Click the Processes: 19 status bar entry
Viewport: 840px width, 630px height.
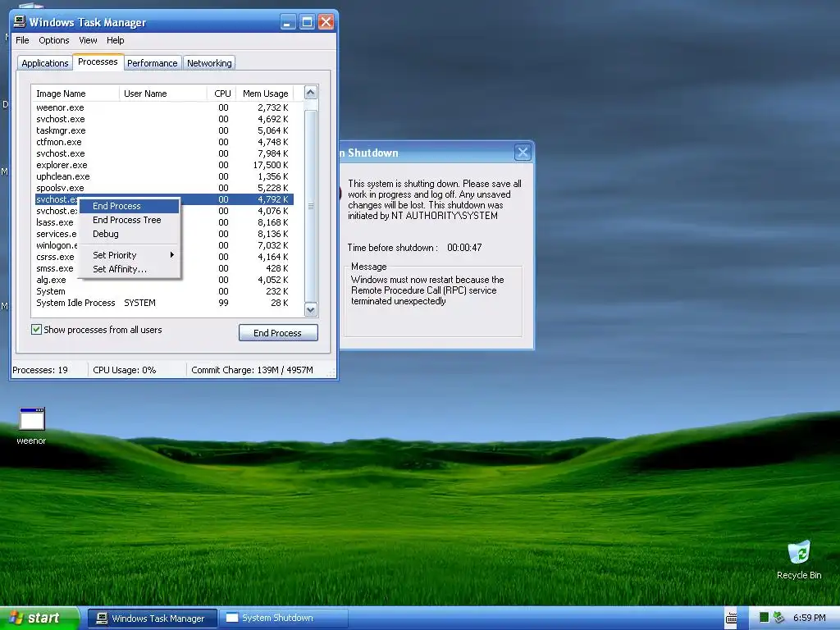pyautogui.click(x=40, y=370)
